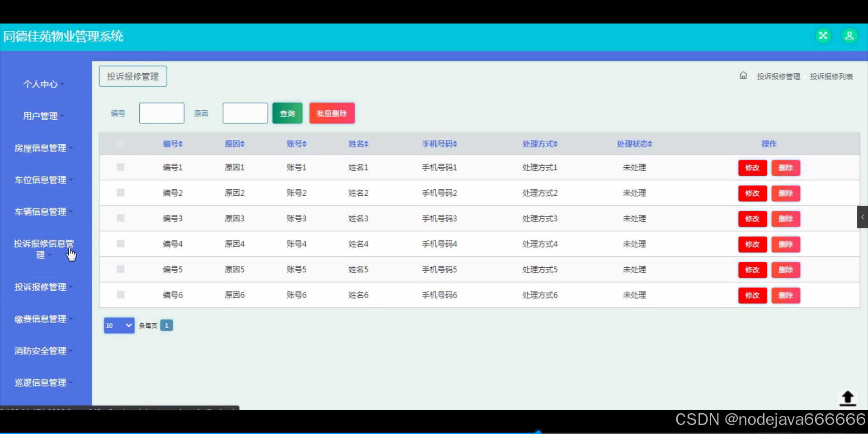Click the home icon in breadcrumb
The image size is (868, 434).
pyautogui.click(x=743, y=75)
